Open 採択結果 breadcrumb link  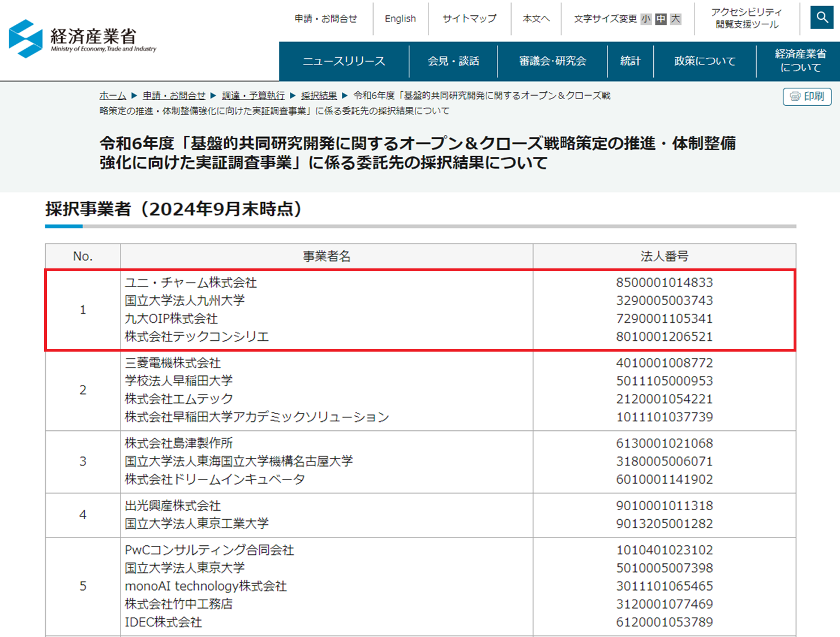tap(319, 96)
